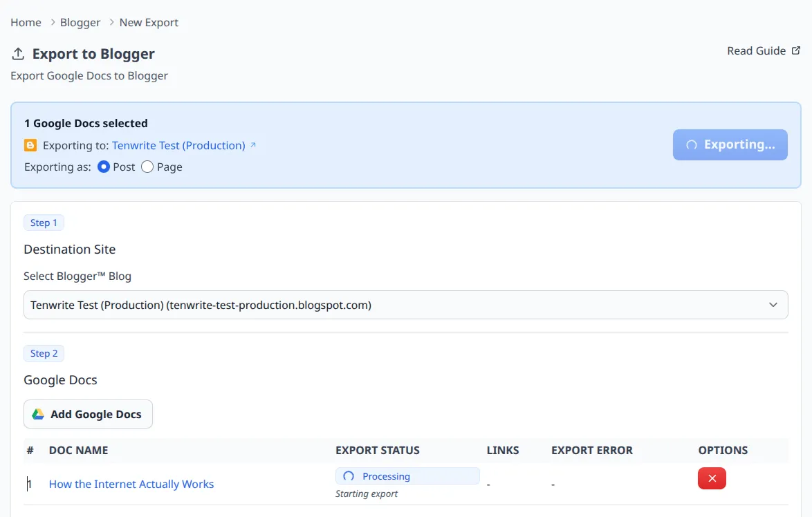This screenshot has width=812, height=517.
Task: Click the Processing progress indicator badge
Action: point(407,476)
